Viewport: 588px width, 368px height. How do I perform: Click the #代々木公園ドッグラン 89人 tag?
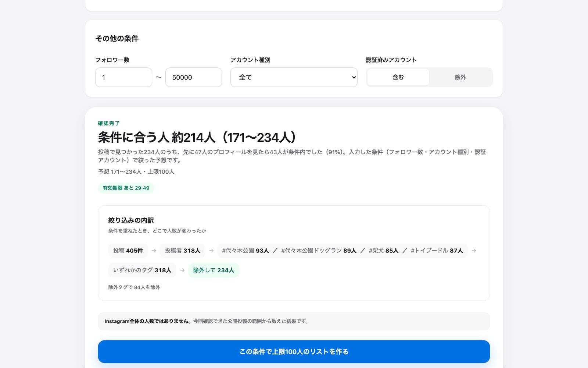tap(319, 251)
